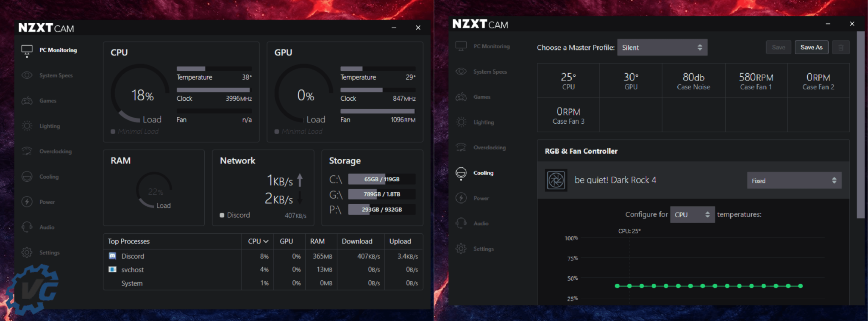Click the 30° GPU temperature tile
This screenshot has height=321, width=868.
tap(631, 81)
